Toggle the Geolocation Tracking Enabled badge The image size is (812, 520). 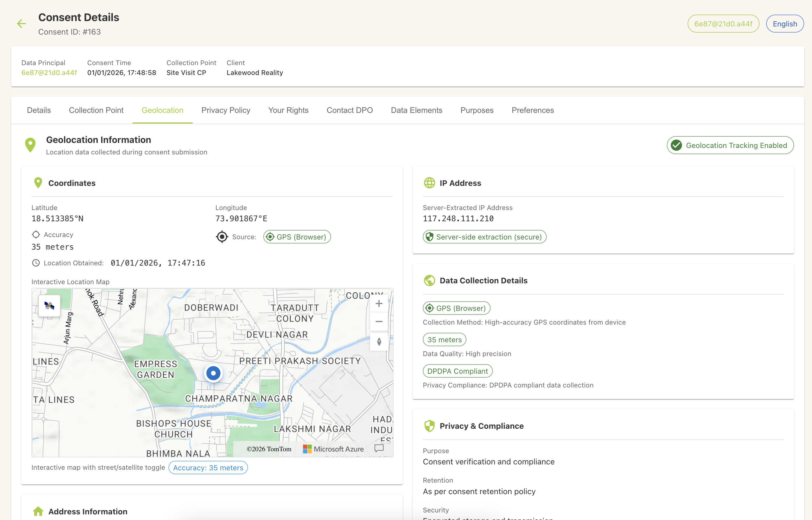tap(730, 145)
